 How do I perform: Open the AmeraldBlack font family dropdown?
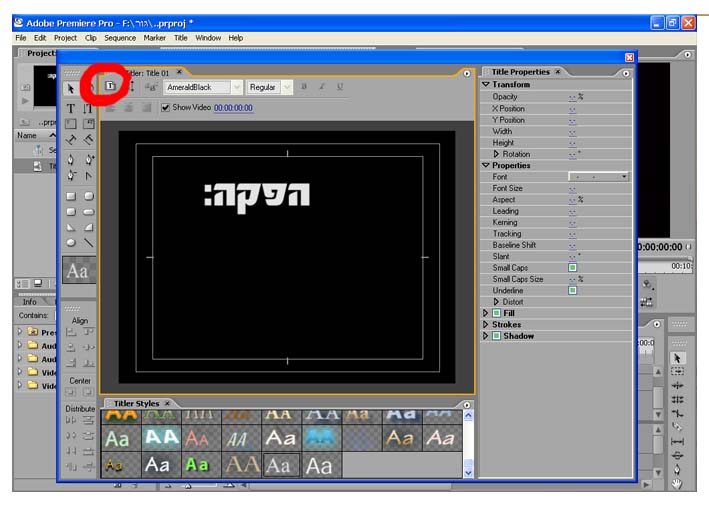tap(236, 87)
